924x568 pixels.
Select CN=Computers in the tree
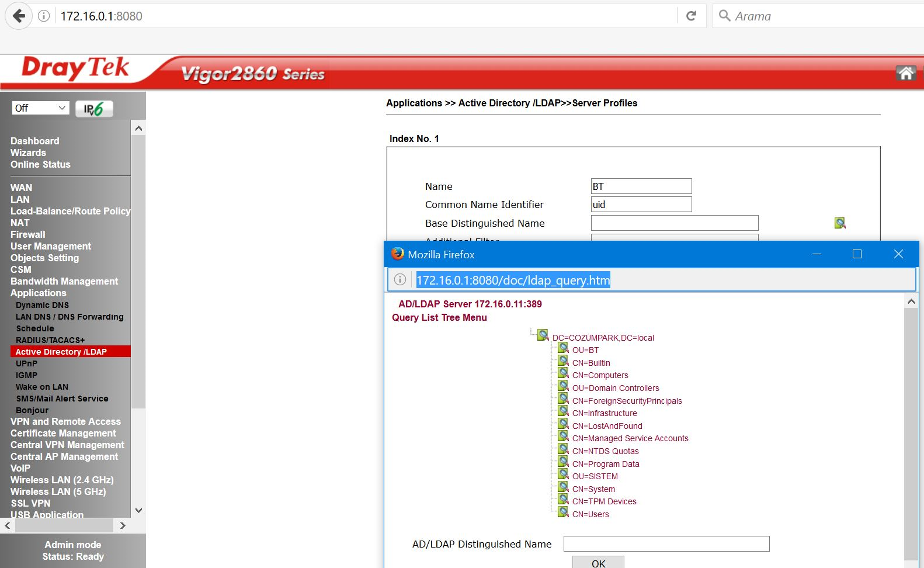[x=600, y=375]
